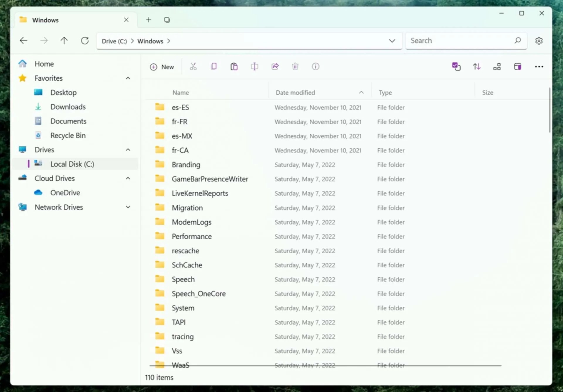Click the vertical scrollbar thumb
The height and width of the screenshot is (392, 563).
(x=550, y=110)
